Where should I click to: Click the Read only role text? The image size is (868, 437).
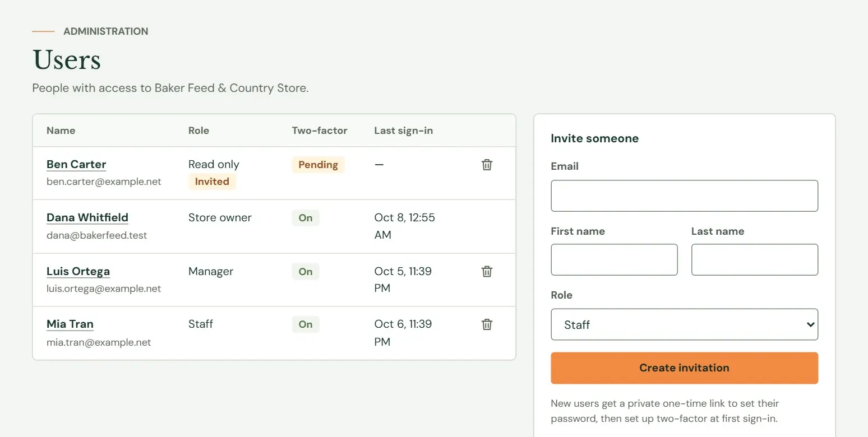[214, 164]
